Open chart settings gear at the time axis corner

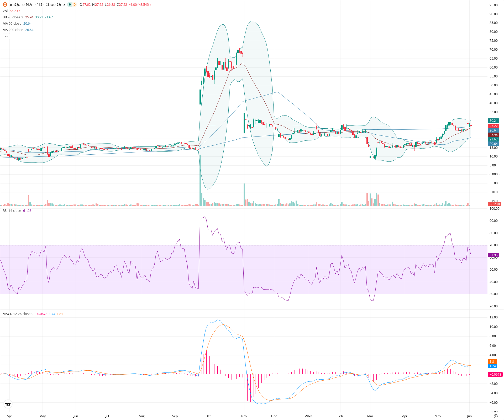[x=496, y=416]
